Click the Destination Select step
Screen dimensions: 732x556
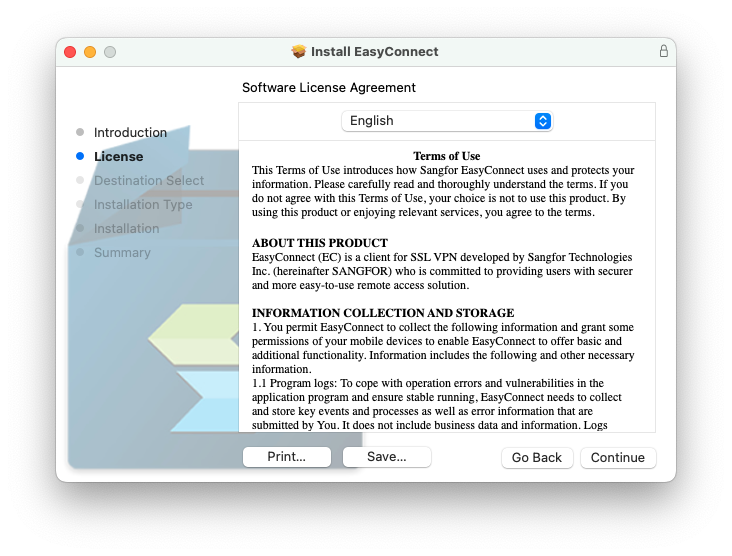tap(149, 181)
